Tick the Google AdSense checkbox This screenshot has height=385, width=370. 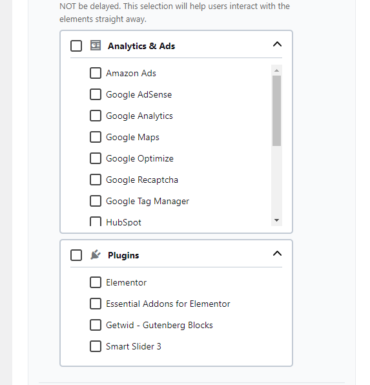(96, 94)
